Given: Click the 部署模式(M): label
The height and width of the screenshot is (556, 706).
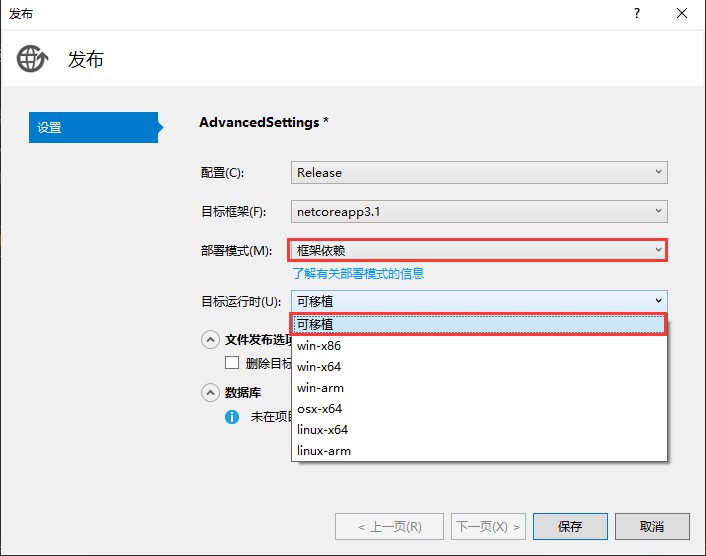Looking at the screenshot, I should [x=236, y=251].
